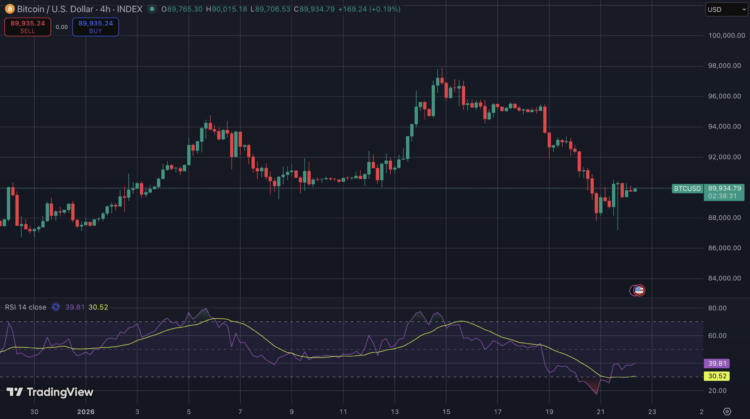Click the BTCUSD price axis label
The image size is (750, 419).
pos(687,188)
